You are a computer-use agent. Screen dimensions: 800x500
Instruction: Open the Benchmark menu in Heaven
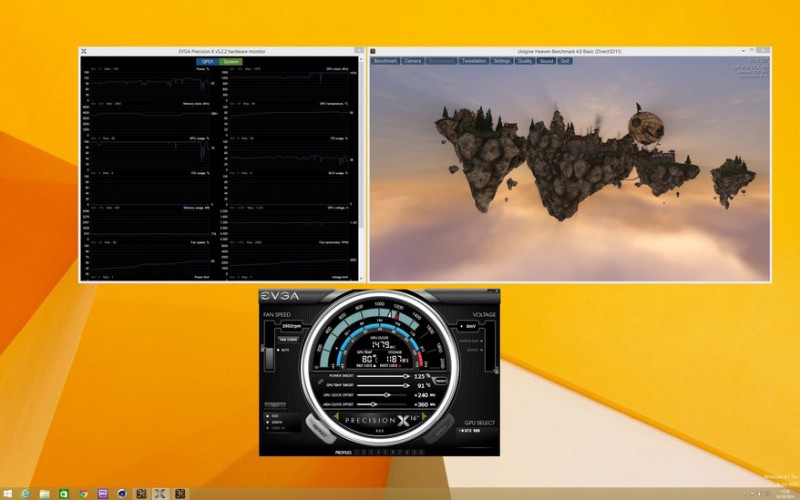click(x=385, y=61)
